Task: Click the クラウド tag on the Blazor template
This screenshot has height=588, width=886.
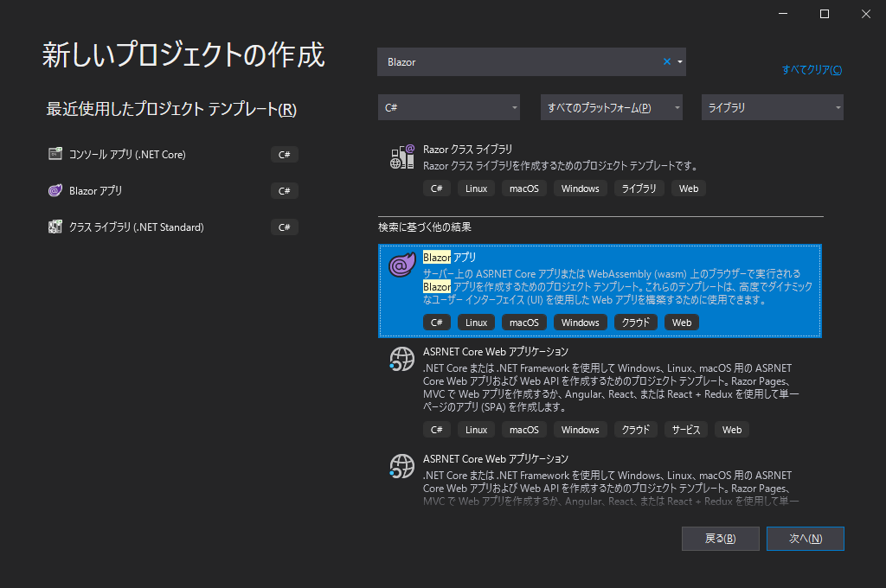Action: (x=635, y=322)
